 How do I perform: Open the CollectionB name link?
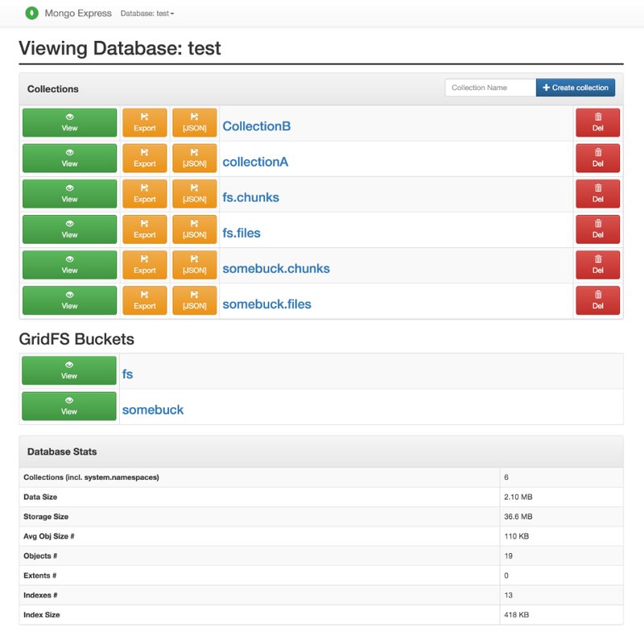[x=256, y=126]
